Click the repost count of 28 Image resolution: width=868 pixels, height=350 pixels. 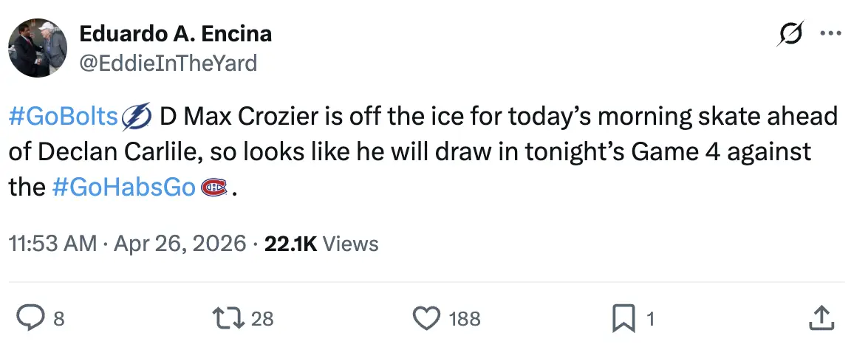(262, 319)
